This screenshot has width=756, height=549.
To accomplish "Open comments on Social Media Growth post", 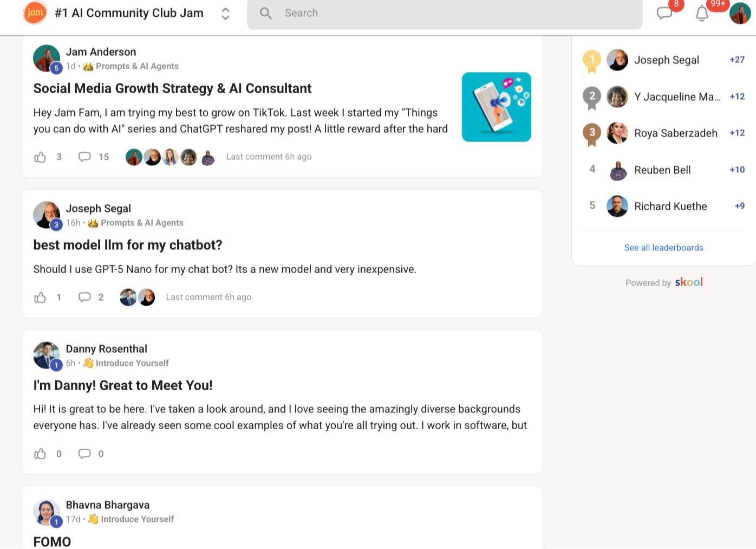I will point(84,157).
